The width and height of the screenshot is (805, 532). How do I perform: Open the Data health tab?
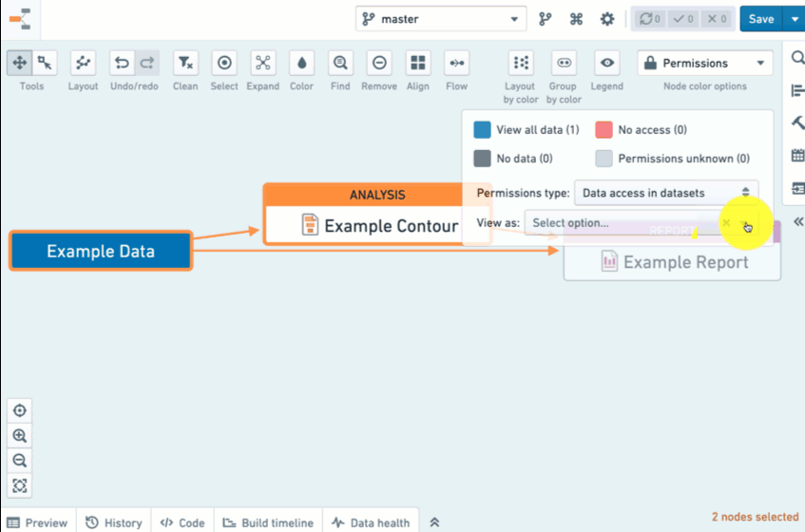coord(371,522)
